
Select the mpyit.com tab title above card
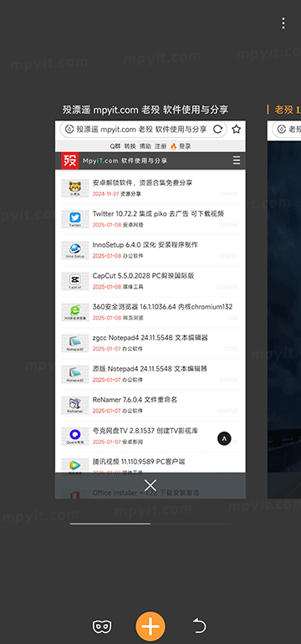tap(145, 110)
